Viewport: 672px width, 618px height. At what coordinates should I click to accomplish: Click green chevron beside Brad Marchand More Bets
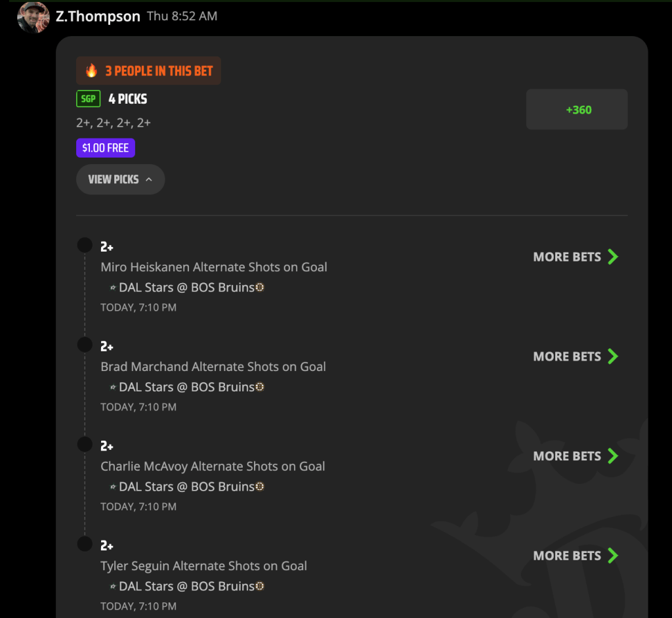(614, 357)
